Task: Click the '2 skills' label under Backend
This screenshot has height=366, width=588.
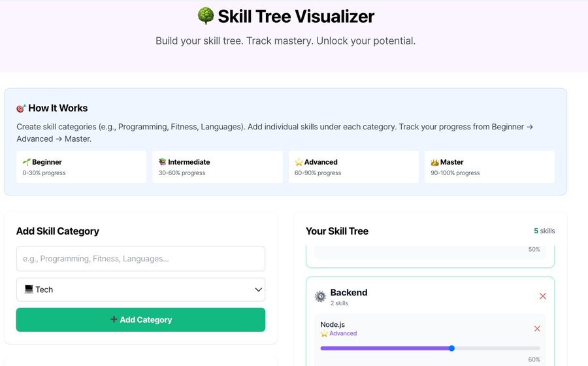Action: click(339, 303)
